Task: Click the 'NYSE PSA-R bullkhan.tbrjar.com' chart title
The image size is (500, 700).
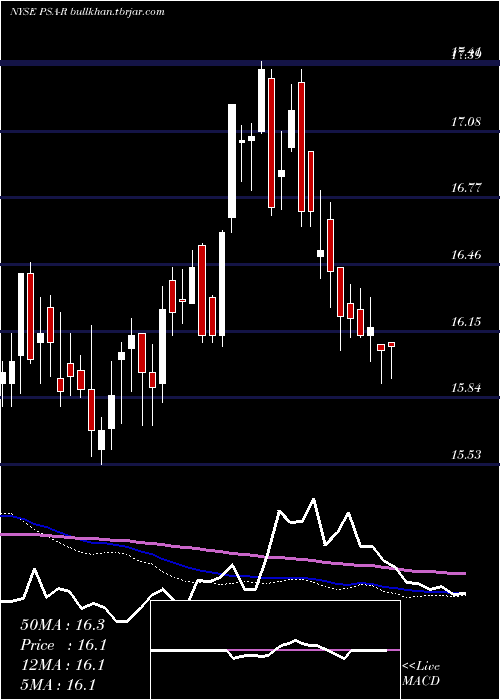Action: (88, 12)
